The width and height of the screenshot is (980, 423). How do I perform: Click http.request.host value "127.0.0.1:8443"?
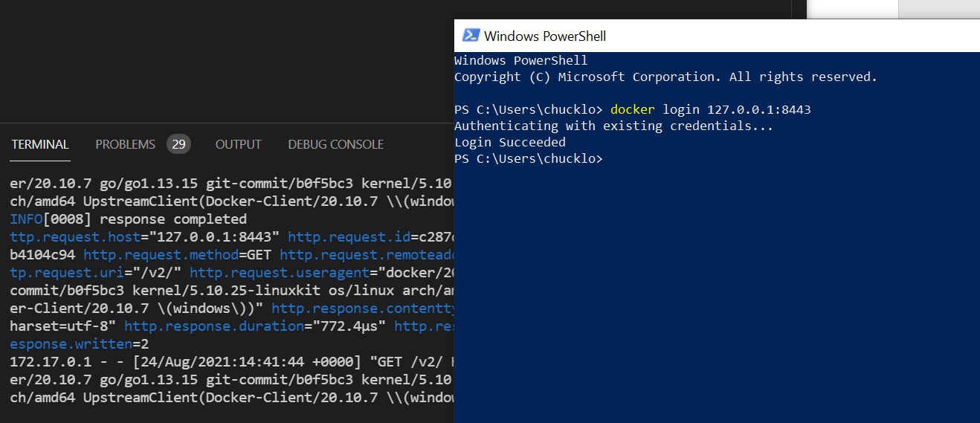coord(213,237)
